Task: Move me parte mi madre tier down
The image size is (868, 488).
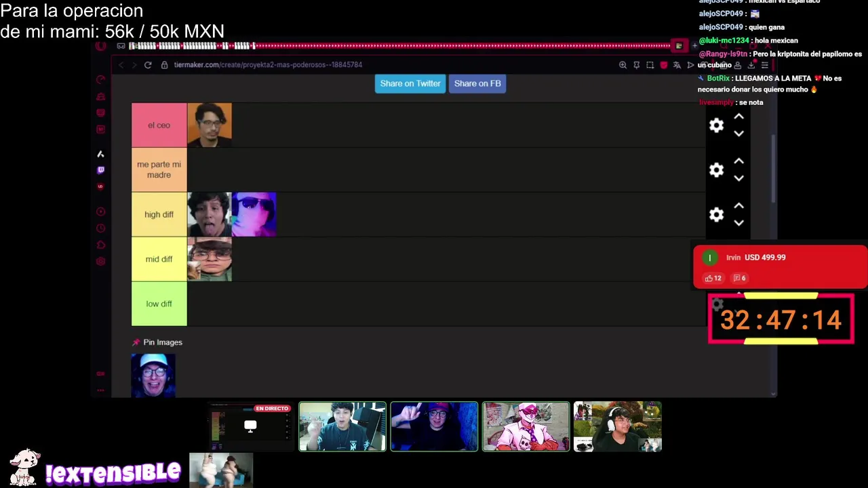Action: pyautogui.click(x=739, y=178)
